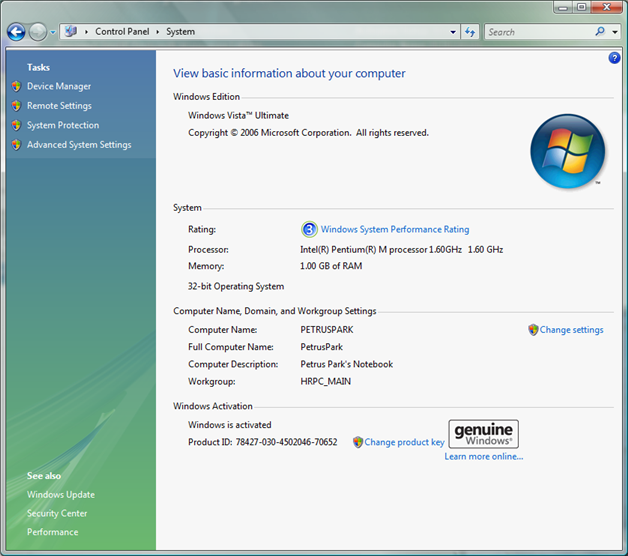Focus the Search input field

tap(539, 32)
